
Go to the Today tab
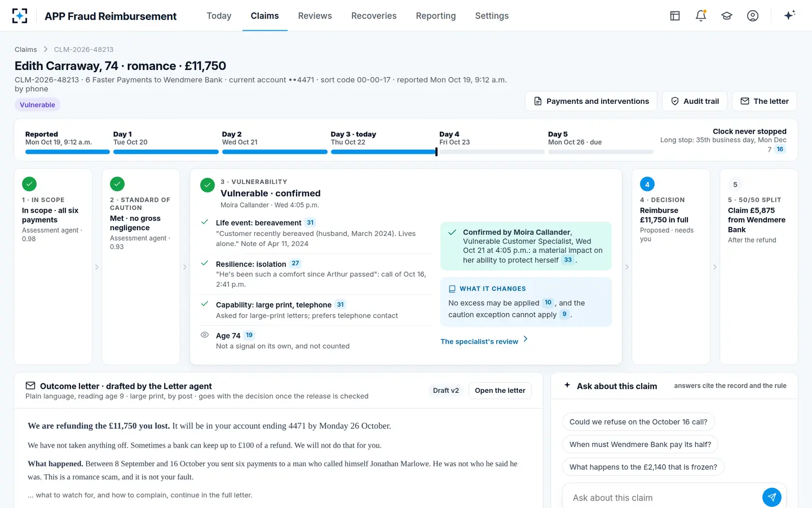click(219, 16)
